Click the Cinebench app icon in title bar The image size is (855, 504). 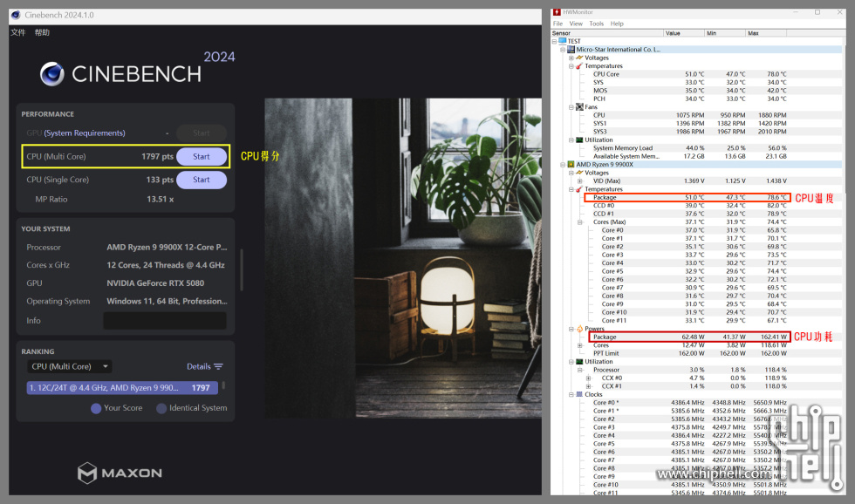[16, 15]
